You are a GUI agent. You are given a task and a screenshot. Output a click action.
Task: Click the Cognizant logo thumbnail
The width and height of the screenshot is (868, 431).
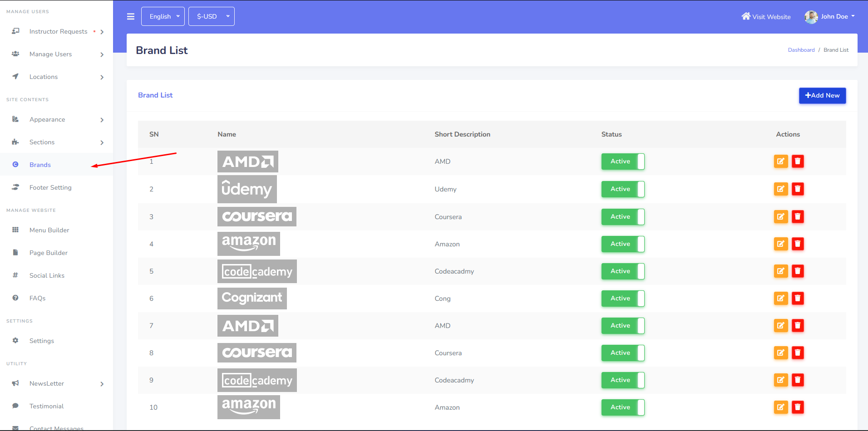click(x=252, y=299)
